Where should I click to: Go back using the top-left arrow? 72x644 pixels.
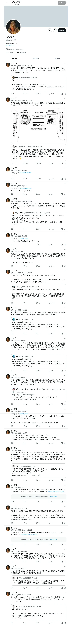point(7,3)
